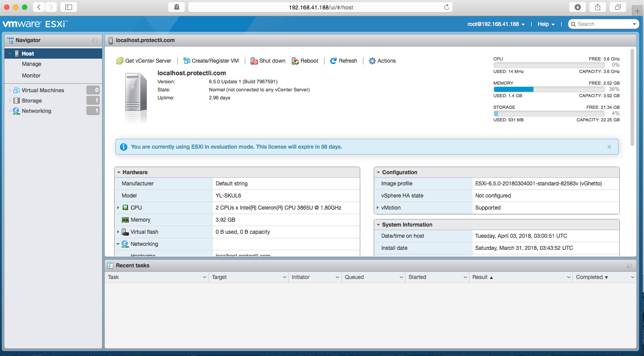Click the Virtual Machines count badge 0

[x=93, y=90]
